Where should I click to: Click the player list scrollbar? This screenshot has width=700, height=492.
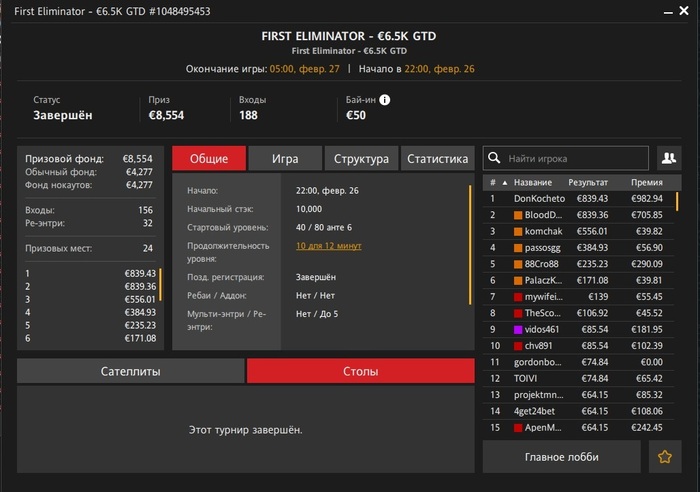coord(677,201)
